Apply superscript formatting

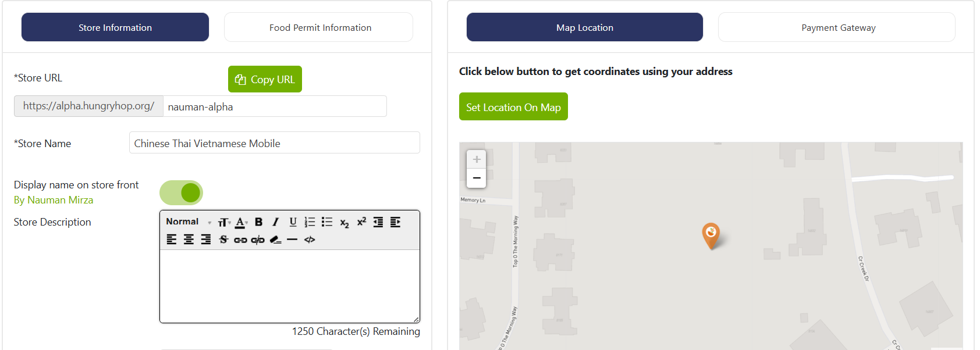pyautogui.click(x=361, y=222)
